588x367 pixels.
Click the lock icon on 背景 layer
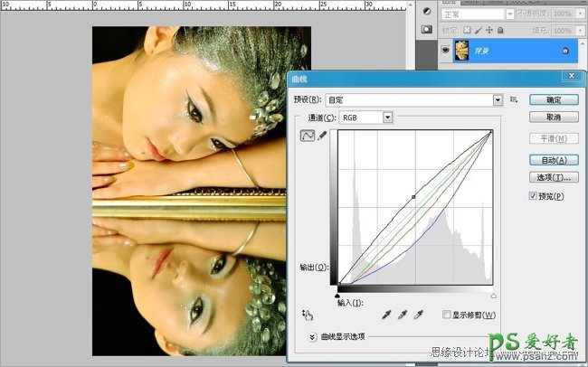point(565,51)
